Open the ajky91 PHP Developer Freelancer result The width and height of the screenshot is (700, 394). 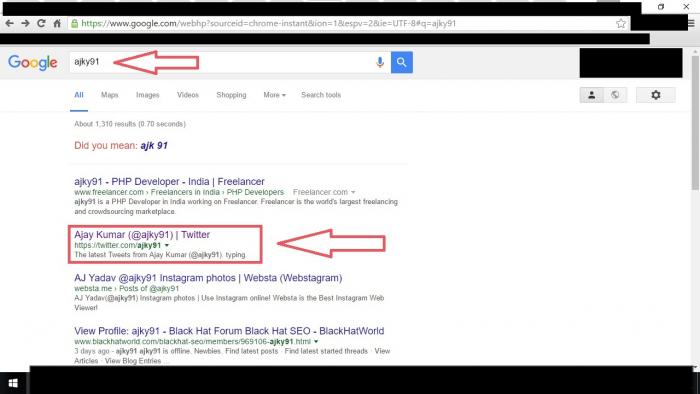169,182
